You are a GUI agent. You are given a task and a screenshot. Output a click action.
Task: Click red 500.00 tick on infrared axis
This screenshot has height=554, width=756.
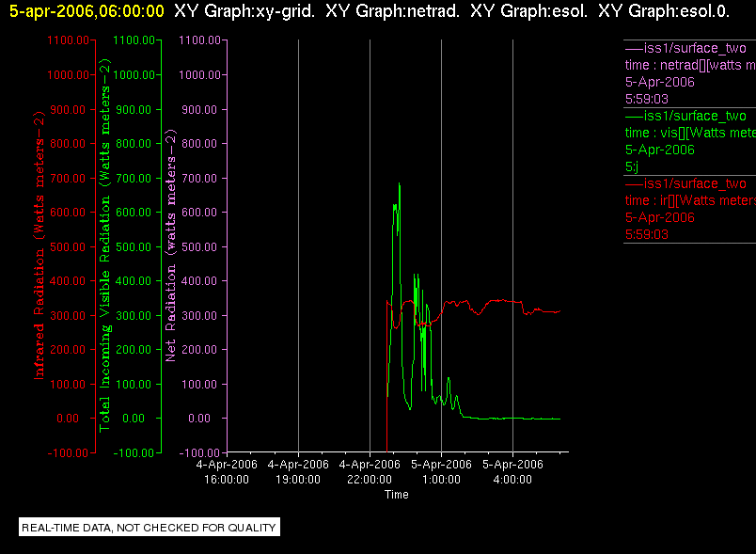68,246
